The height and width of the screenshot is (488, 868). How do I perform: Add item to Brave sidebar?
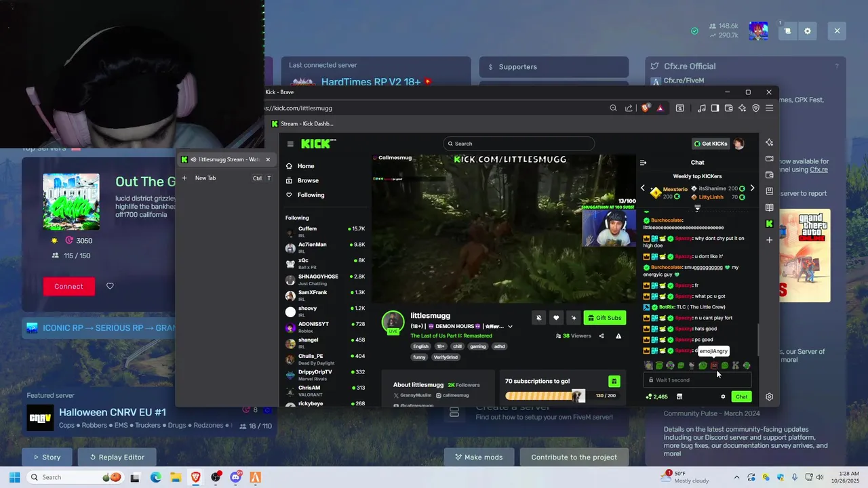pyautogui.click(x=769, y=240)
